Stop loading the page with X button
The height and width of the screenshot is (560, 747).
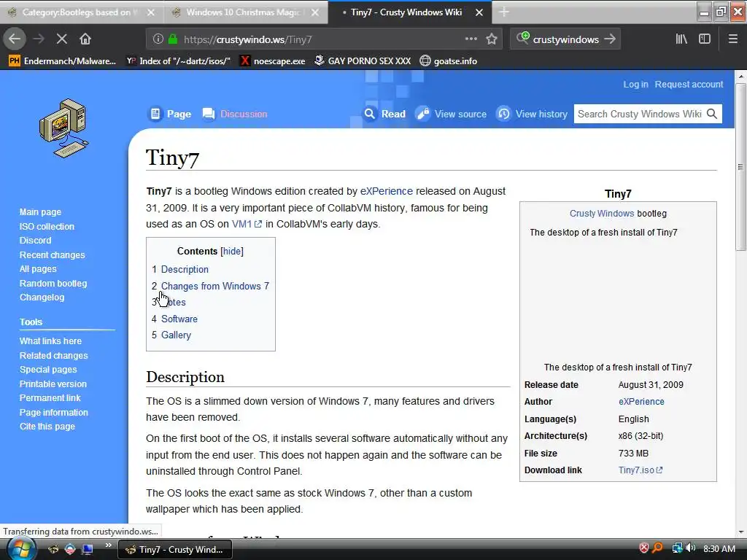(x=62, y=39)
